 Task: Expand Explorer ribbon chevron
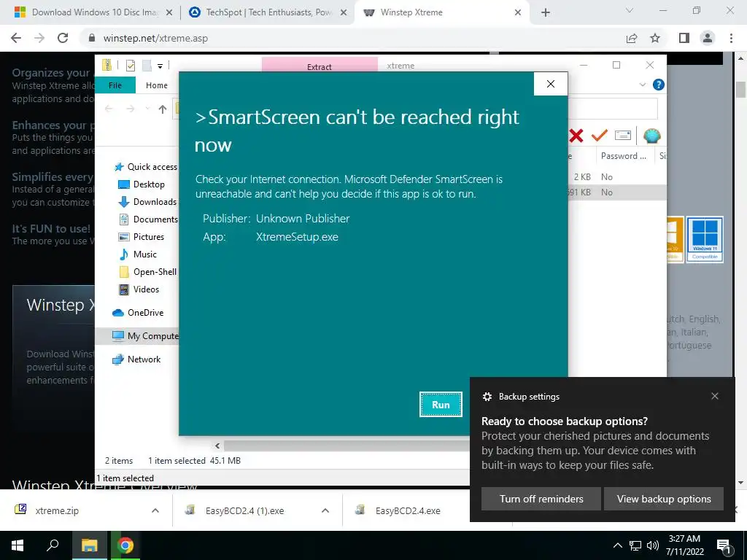(642, 85)
